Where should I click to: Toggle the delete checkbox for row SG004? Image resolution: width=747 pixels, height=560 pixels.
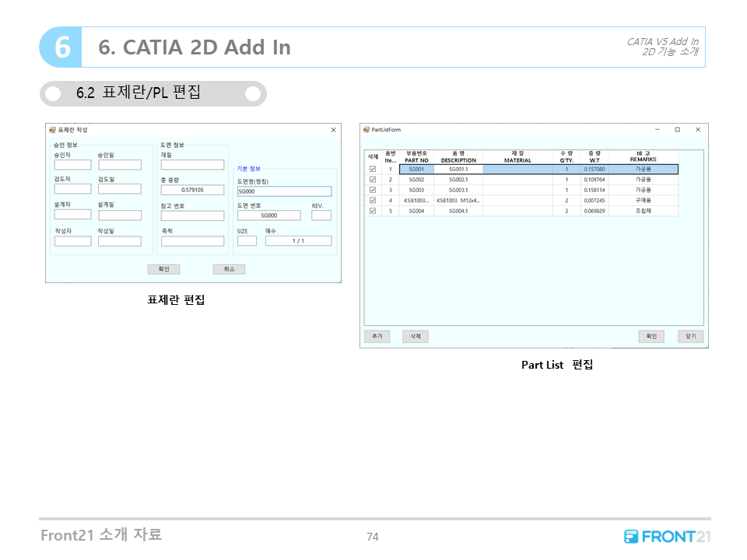373,211
